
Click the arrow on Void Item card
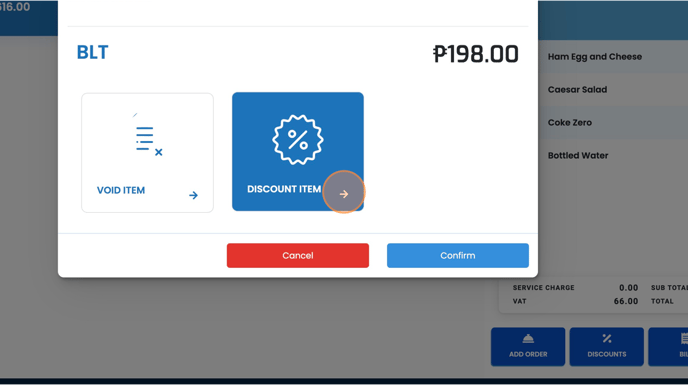click(193, 195)
